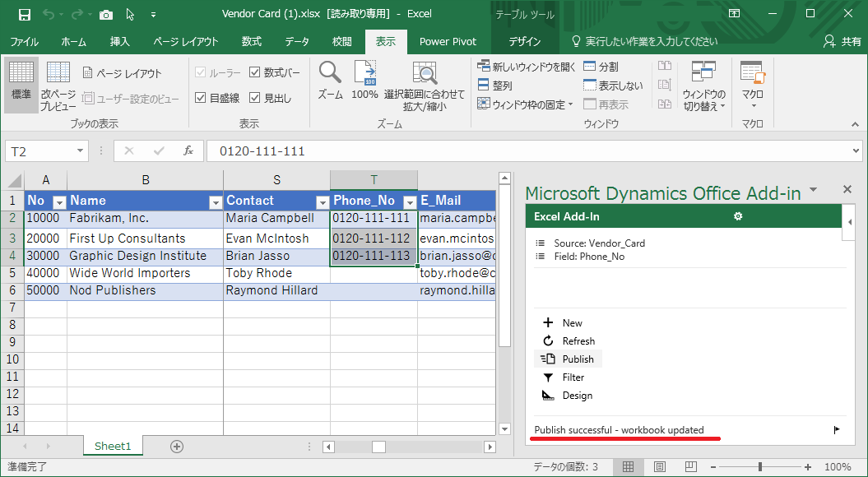The height and width of the screenshot is (477, 868).
Task: Switch to page break preview in status bar
Action: coord(689,467)
